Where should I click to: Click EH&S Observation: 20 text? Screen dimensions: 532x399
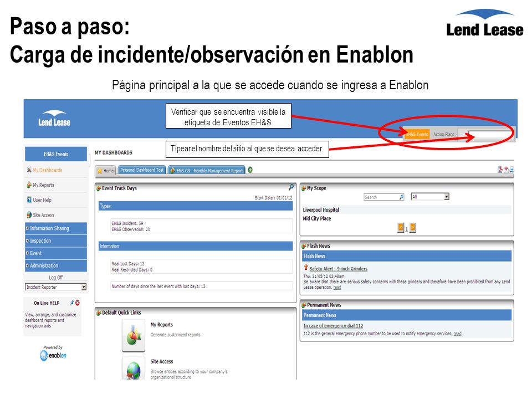(131, 229)
